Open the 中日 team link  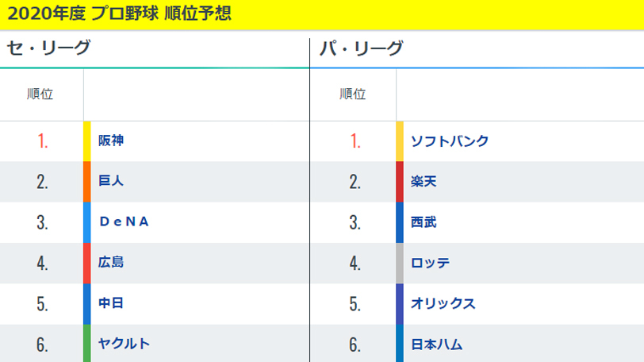point(111,303)
